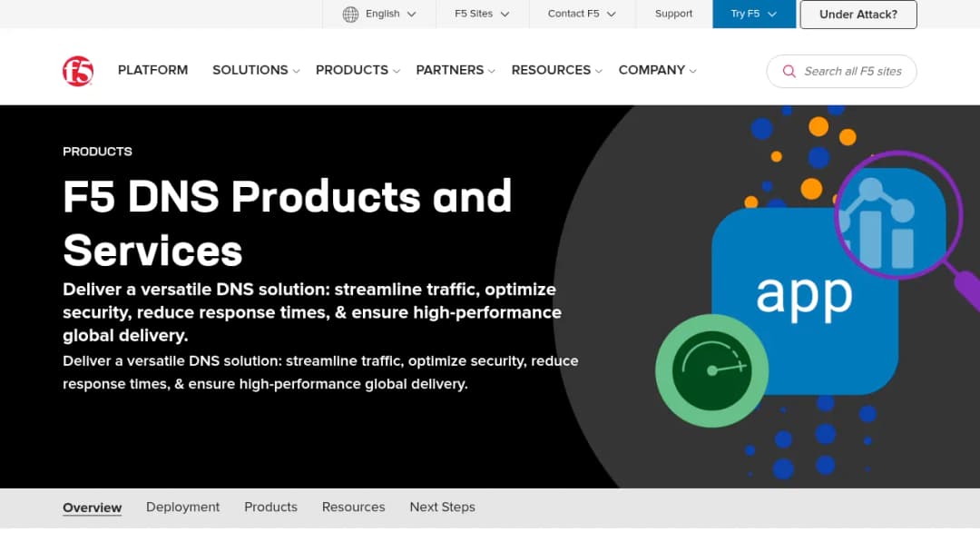This screenshot has width=980, height=552.
Task: Select the Overview tab
Action: 93,508
